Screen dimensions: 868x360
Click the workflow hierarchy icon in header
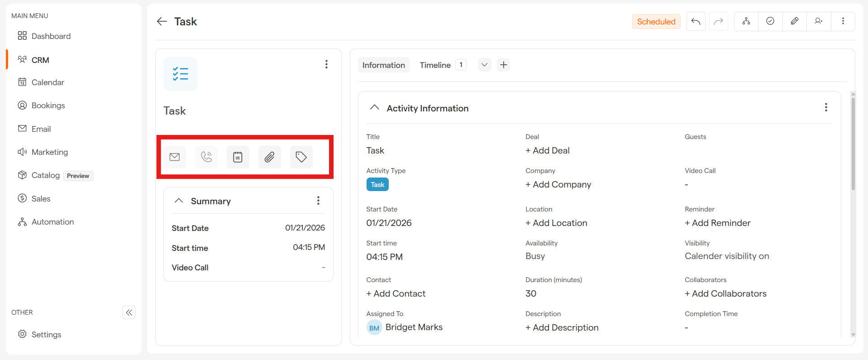(746, 21)
